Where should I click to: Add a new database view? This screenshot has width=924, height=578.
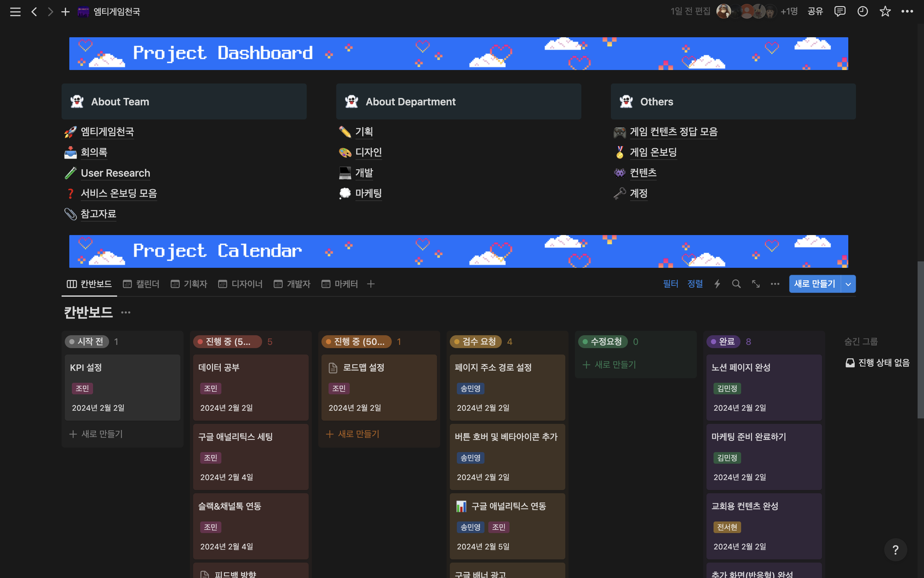(x=371, y=284)
